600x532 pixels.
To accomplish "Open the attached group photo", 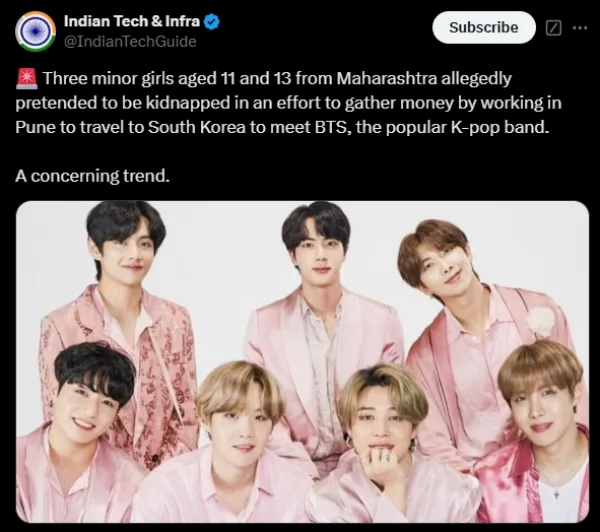I will tap(301, 361).
